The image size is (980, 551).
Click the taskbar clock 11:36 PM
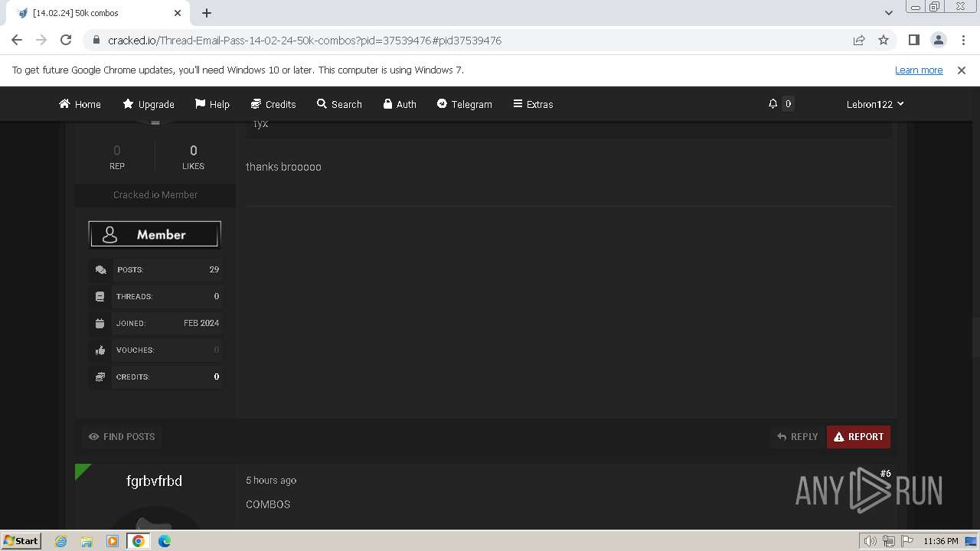[941, 541]
